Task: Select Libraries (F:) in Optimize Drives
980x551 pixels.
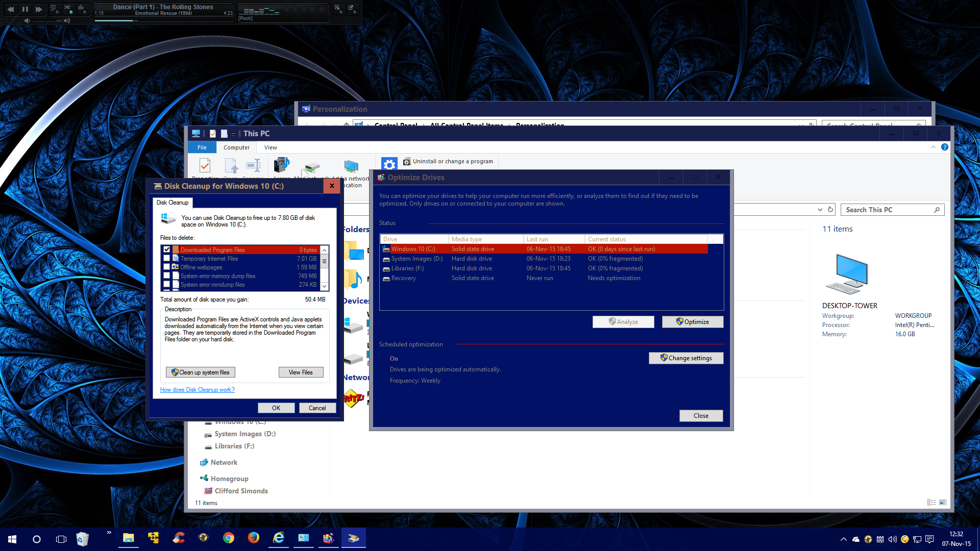Action: click(544, 268)
